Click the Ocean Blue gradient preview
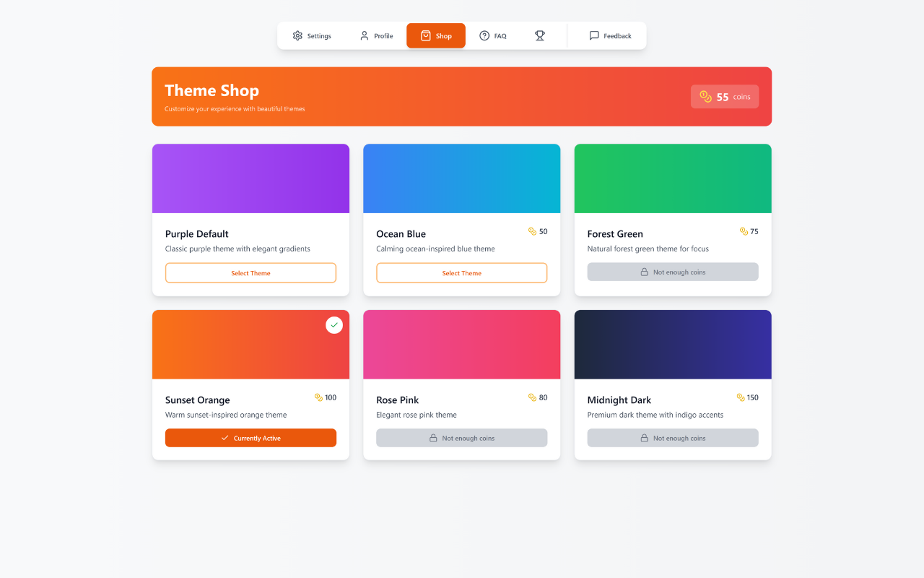 [462, 178]
